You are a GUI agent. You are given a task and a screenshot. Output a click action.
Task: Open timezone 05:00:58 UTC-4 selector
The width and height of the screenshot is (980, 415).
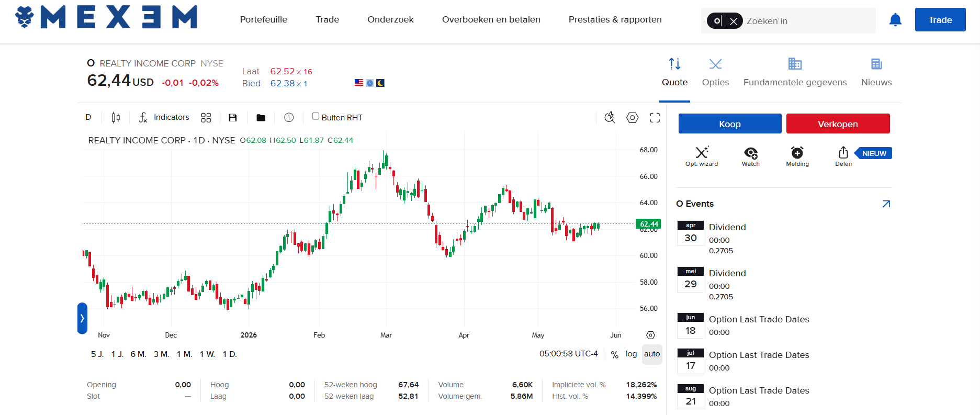(569, 354)
